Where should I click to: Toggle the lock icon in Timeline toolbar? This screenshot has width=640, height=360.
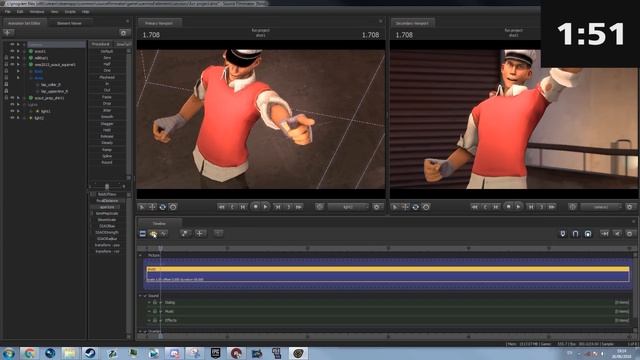click(x=588, y=233)
